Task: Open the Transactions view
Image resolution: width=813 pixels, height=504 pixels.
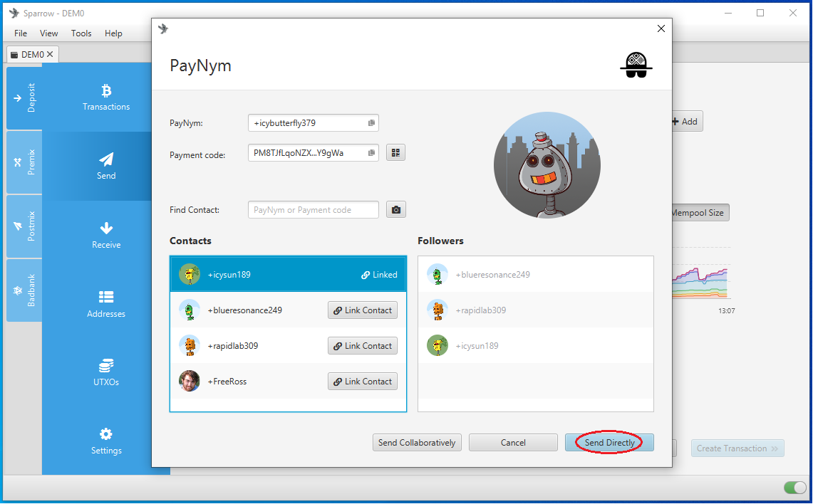Action: pos(106,98)
